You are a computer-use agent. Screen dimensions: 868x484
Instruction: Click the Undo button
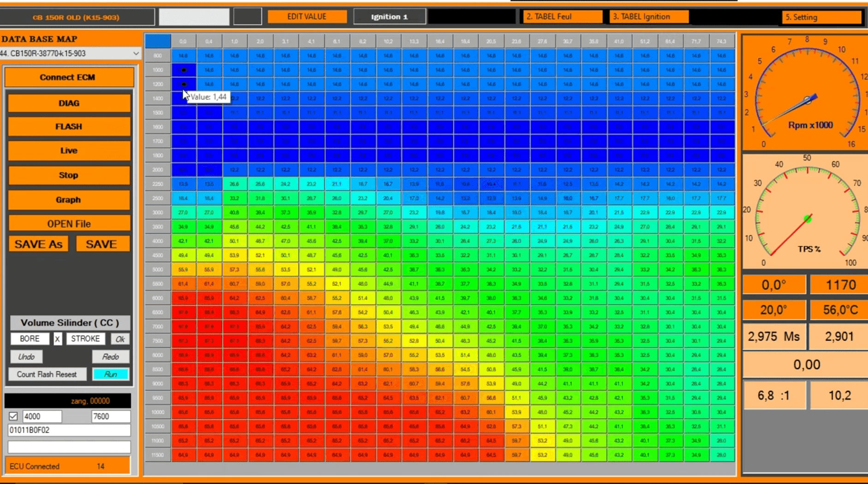pyautogui.click(x=26, y=357)
